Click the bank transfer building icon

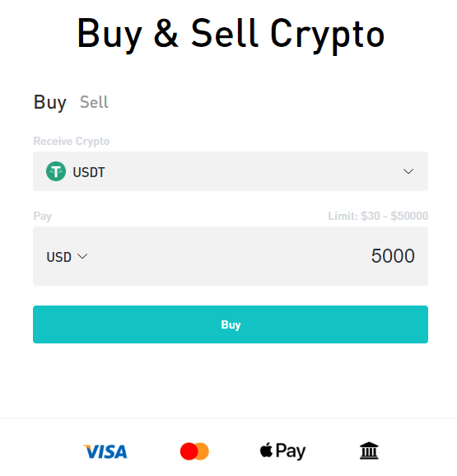(x=369, y=450)
